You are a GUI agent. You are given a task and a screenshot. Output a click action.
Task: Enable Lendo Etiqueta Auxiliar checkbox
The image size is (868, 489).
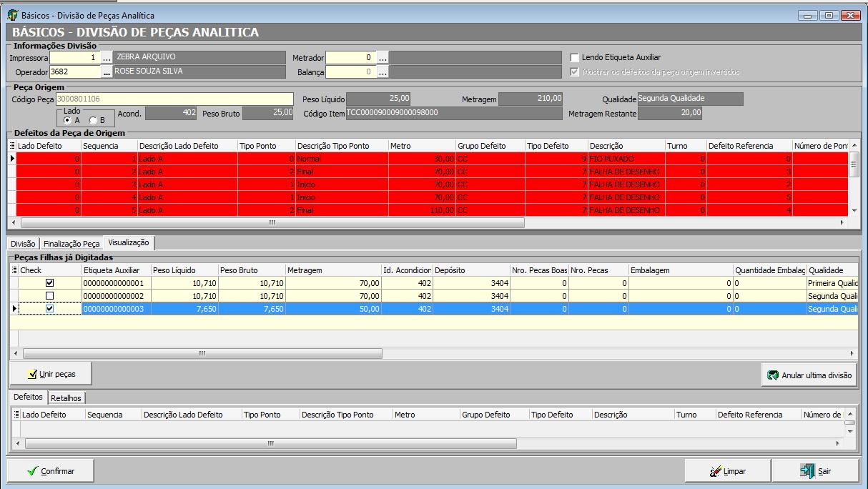575,57
